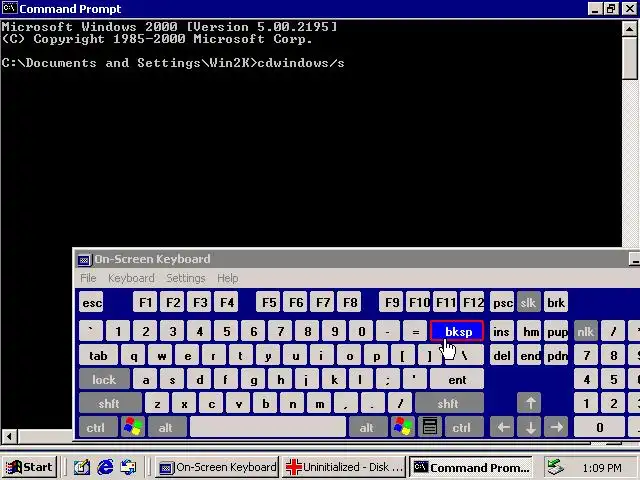Click the F5 function key
The width and height of the screenshot is (640, 480).
(x=268, y=302)
